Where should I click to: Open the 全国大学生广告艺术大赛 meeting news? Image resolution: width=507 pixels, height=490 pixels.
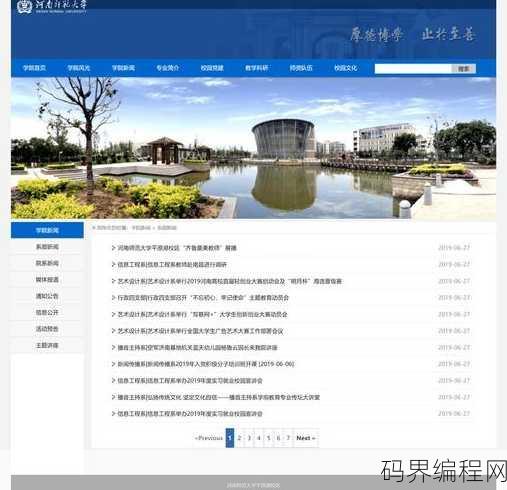coord(200,331)
